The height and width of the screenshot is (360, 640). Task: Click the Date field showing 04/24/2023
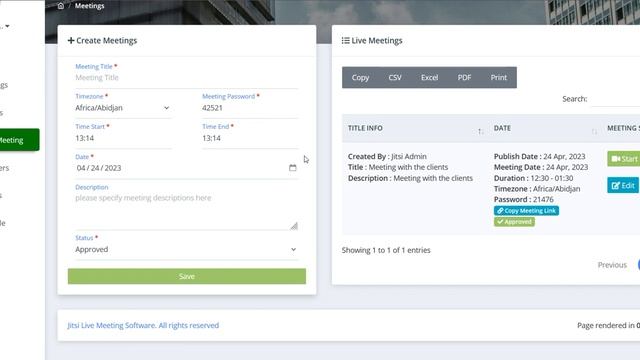[x=186, y=168]
